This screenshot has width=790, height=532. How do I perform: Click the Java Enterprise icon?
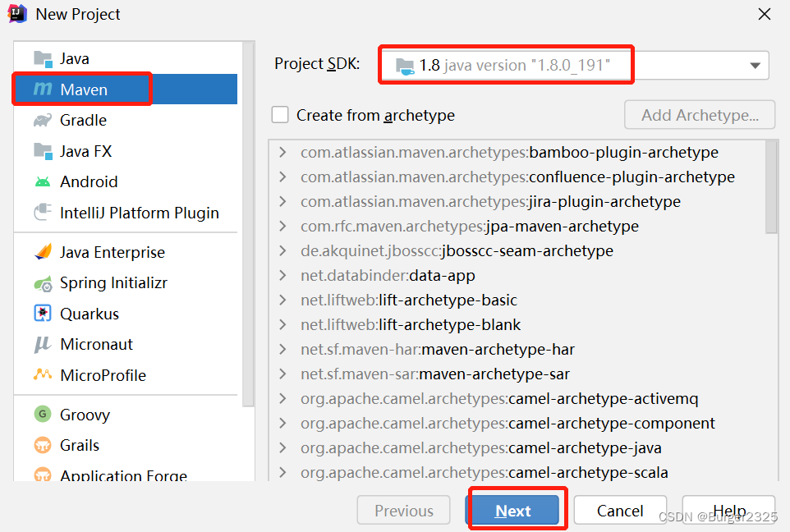[43, 251]
